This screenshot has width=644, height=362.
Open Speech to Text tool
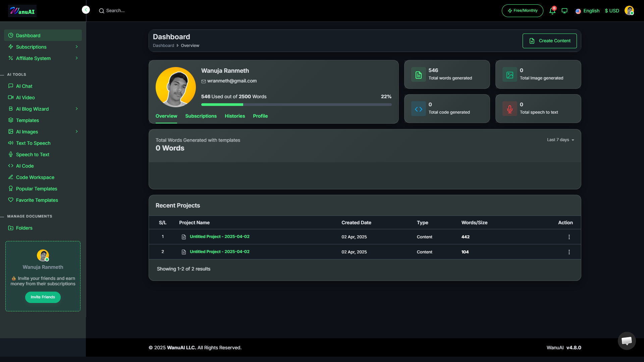[x=33, y=155]
